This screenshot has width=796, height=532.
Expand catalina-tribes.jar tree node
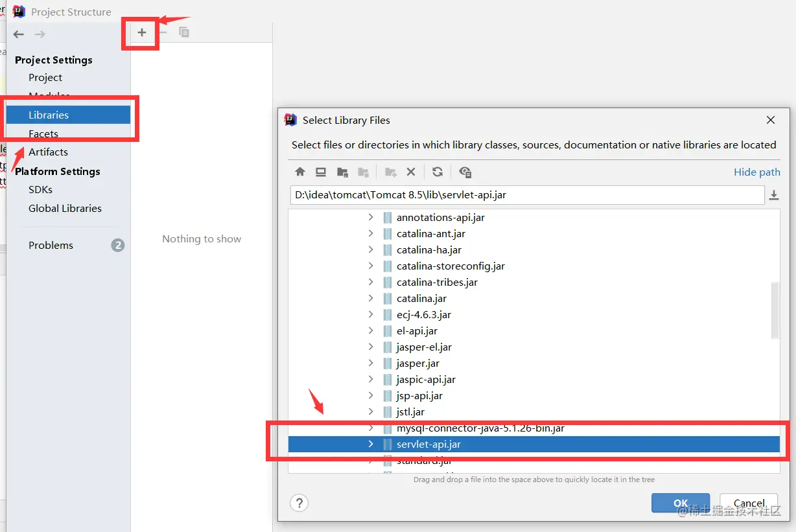click(x=371, y=282)
